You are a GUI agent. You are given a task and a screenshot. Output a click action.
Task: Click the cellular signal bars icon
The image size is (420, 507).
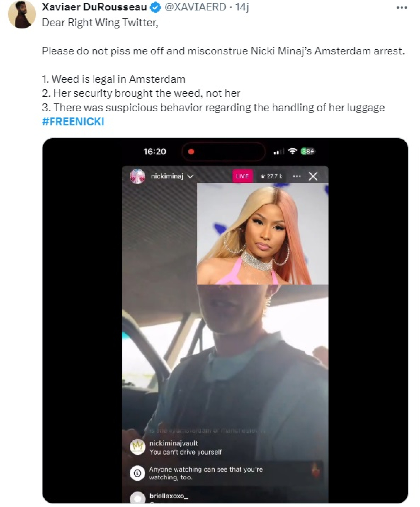point(279,152)
